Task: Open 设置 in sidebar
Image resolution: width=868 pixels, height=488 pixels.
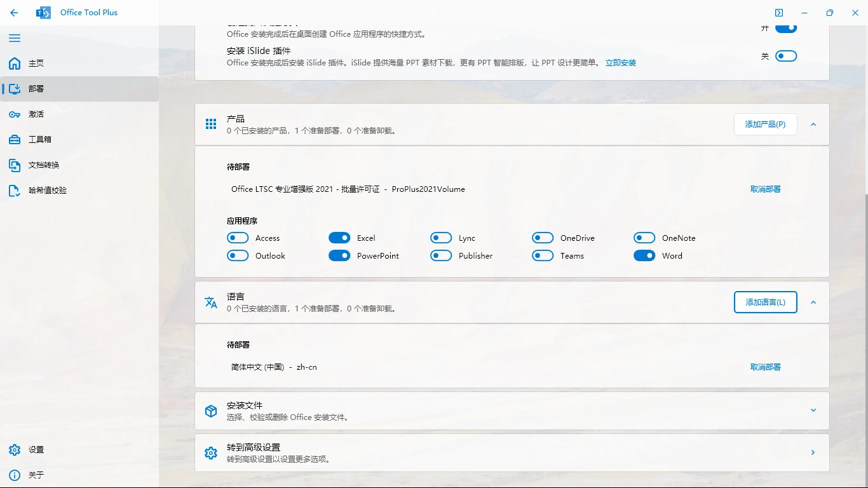Action: pyautogui.click(x=79, y=450)
